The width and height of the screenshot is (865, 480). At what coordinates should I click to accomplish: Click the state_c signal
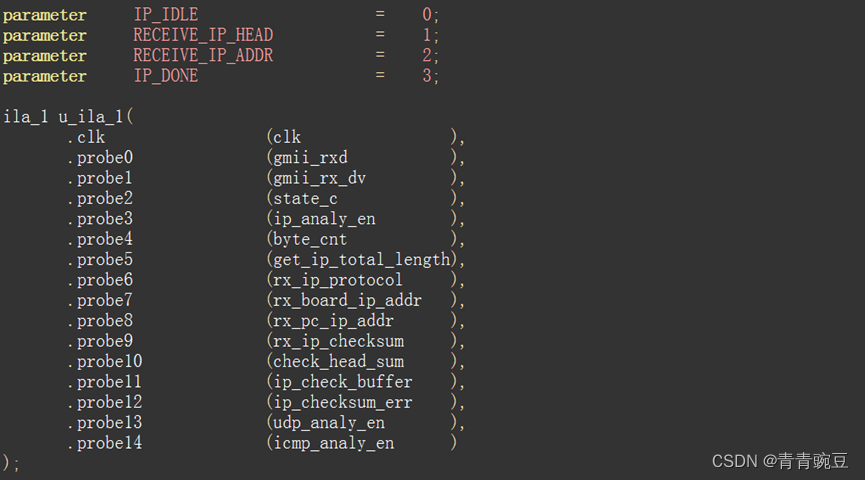306,199
